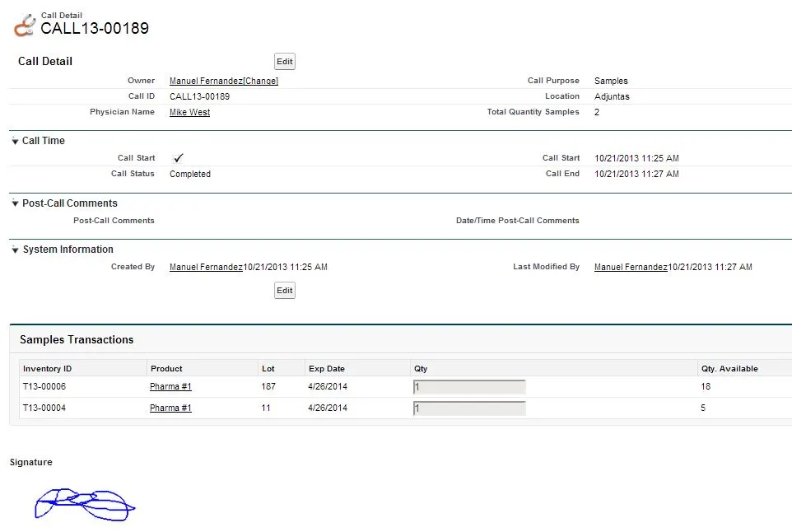The width and height of the screenshot is (792, 532).
Task: Click Qty field in T13-00004 row
Action: pyautogui.click(x=469, y=408)
